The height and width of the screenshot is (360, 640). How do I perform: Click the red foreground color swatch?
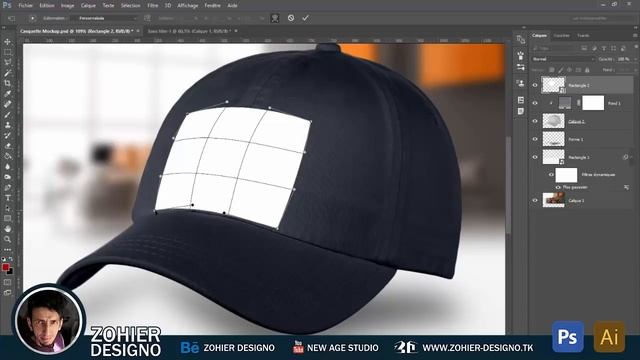pos(5,267)
